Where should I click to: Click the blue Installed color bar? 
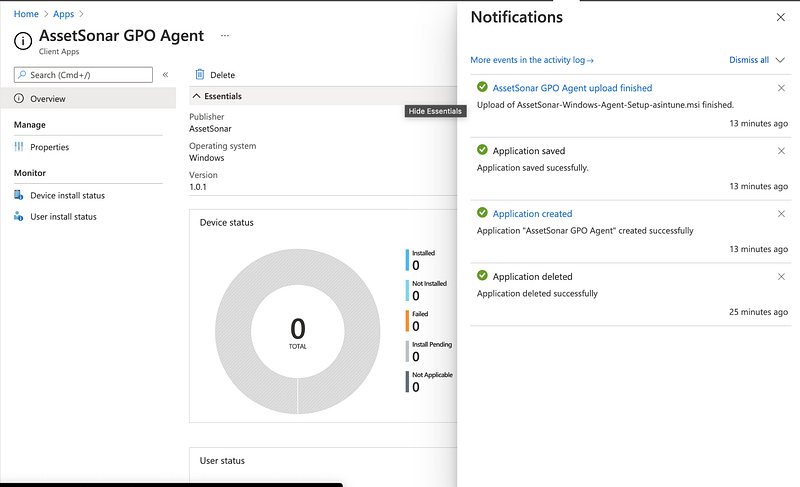(x=407, y=260)
